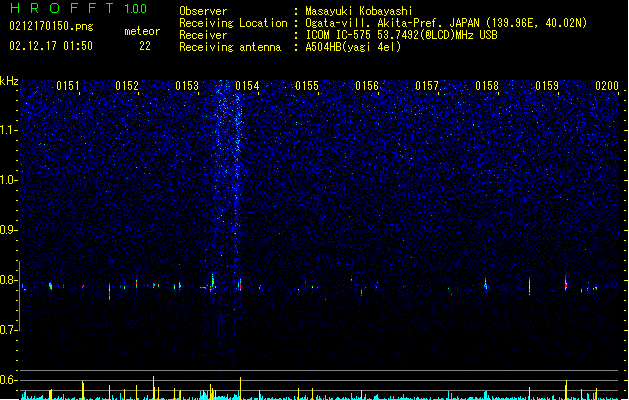Click the 0.6 kHz axis label
Image resolution: width=629 pixels, height=400 pixels.
coord(9,380)
